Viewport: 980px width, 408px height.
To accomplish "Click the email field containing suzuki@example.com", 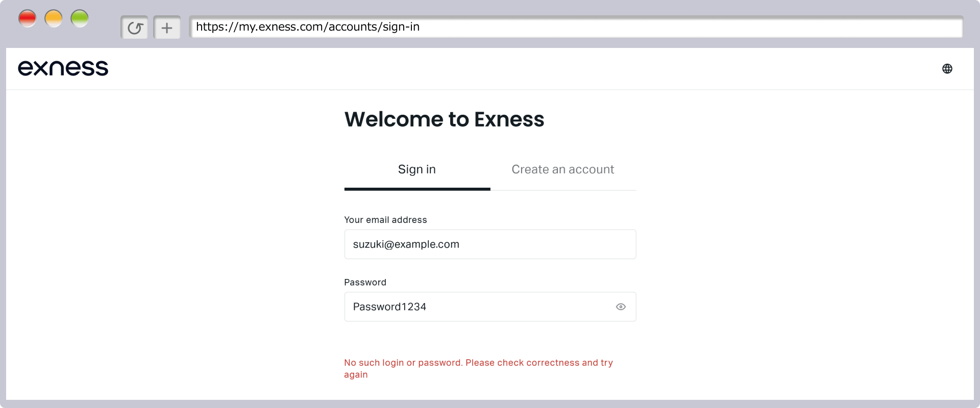I will (490, 244).
